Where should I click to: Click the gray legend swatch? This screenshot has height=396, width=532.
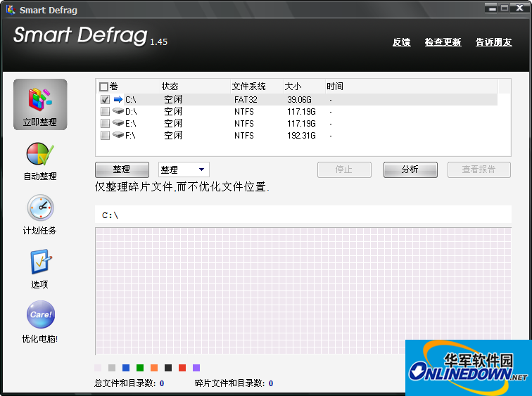coord(112,368)
